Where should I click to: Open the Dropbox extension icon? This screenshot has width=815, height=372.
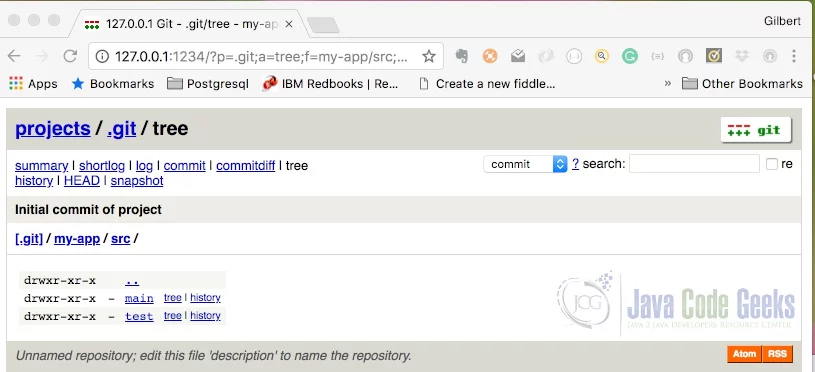coord(742,56)
